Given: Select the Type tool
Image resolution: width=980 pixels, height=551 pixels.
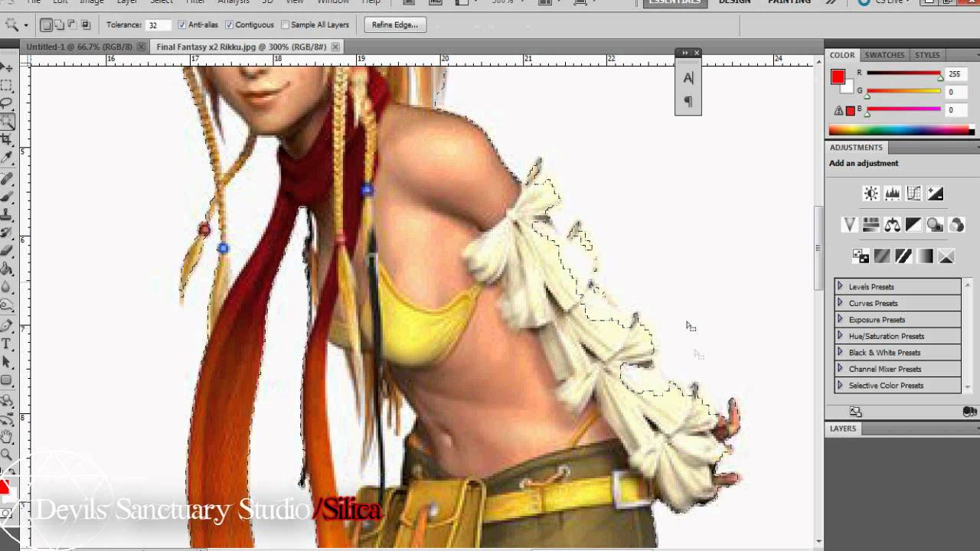Looking at the screenshot, I should [6, 344].
